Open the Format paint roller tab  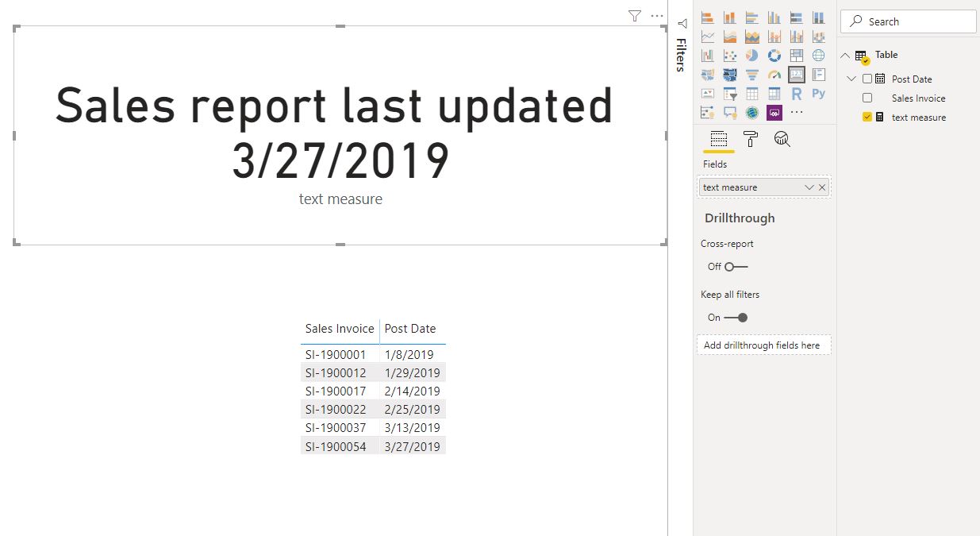click(750, 140)
